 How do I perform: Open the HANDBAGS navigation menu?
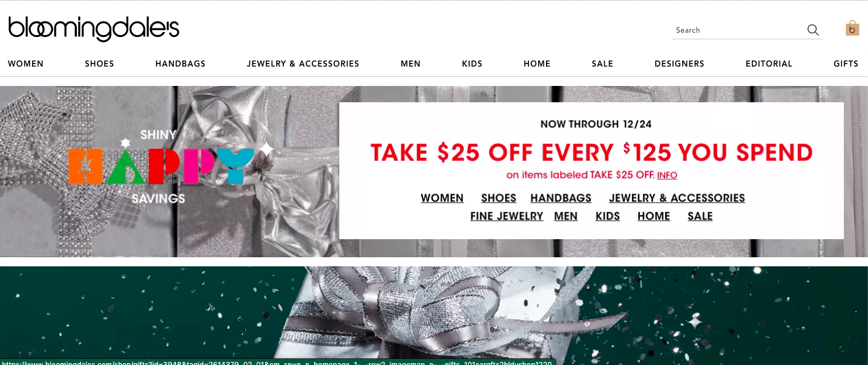180,64
